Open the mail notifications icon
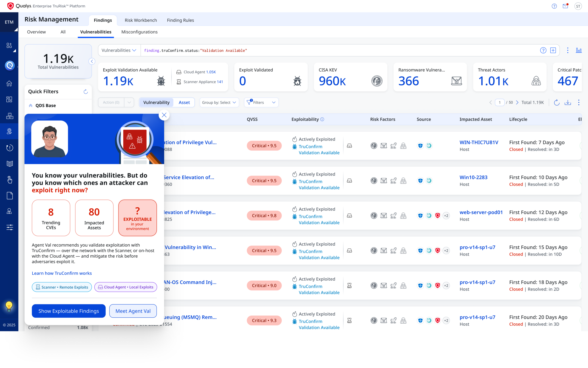Screen dimensions: 588x368 [x=565, y=6]
